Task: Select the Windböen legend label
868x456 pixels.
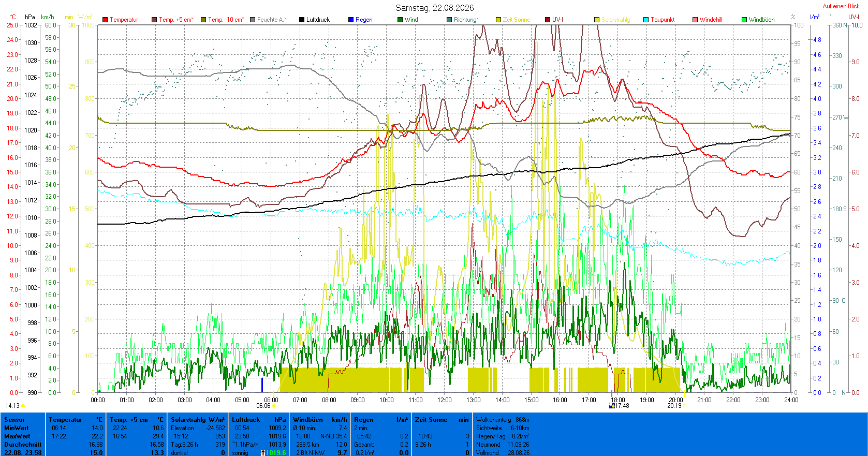Action: (762, 20)
